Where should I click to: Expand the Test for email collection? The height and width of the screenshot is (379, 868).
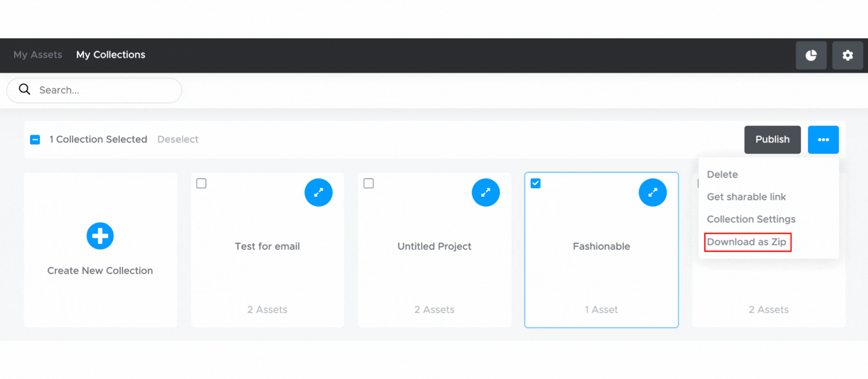point(319,192)
